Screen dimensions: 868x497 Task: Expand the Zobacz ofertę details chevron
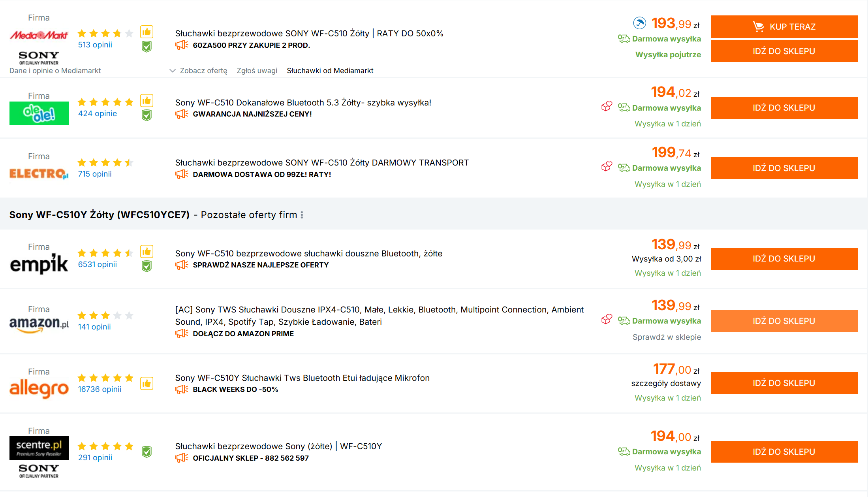point(173,71)
